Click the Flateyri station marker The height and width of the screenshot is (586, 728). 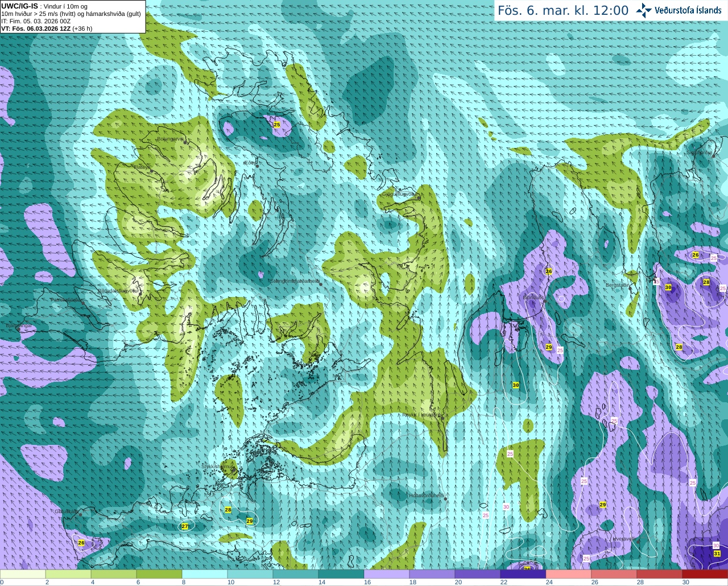(x=153, y=171)
